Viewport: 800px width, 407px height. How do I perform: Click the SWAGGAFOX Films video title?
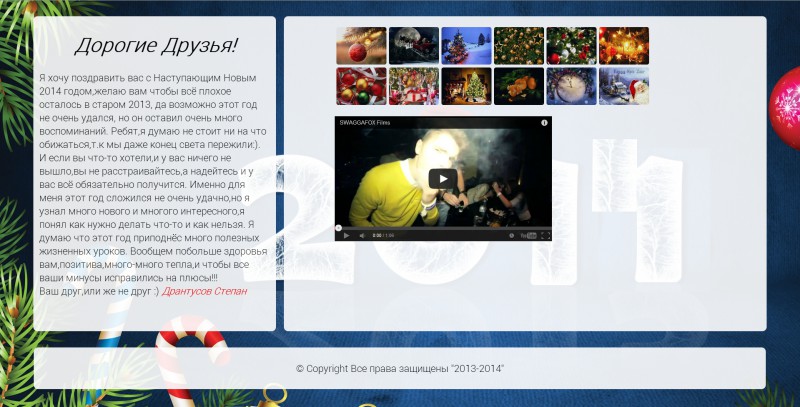[x=365, y=122]
